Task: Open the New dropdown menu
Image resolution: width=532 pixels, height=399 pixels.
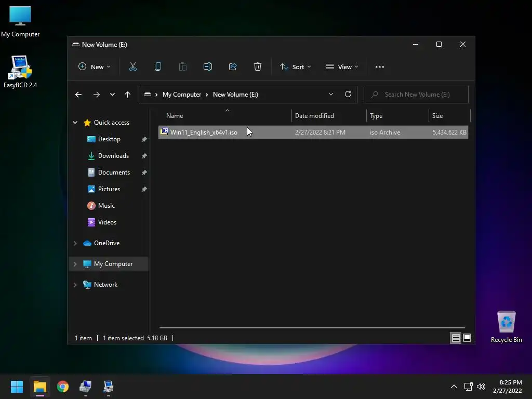Action: 95,67
